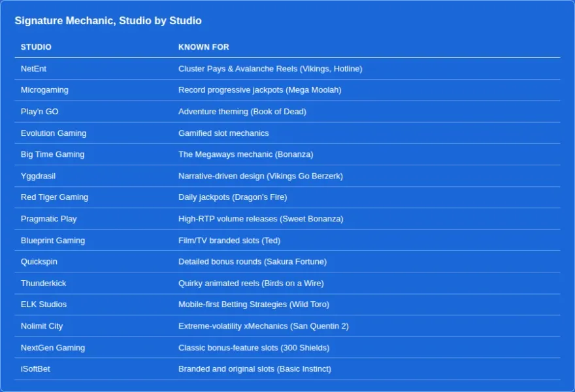This screenshot has width=575, height=392.
Task: Click 'Mobile-first Betting Strategies (Wild Toro)' text
Action: tap(254, 304)
